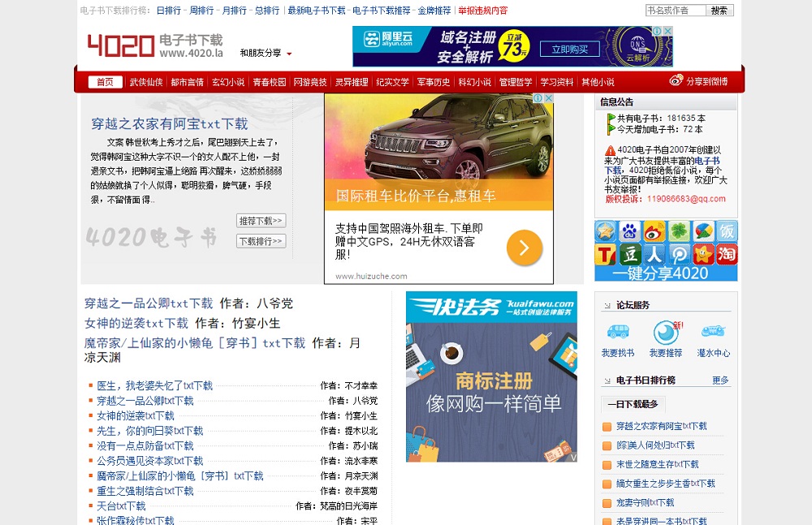Click the 一键分享4020 banner text
Viewport: 812px width, 525px height.
pos(659,273)
